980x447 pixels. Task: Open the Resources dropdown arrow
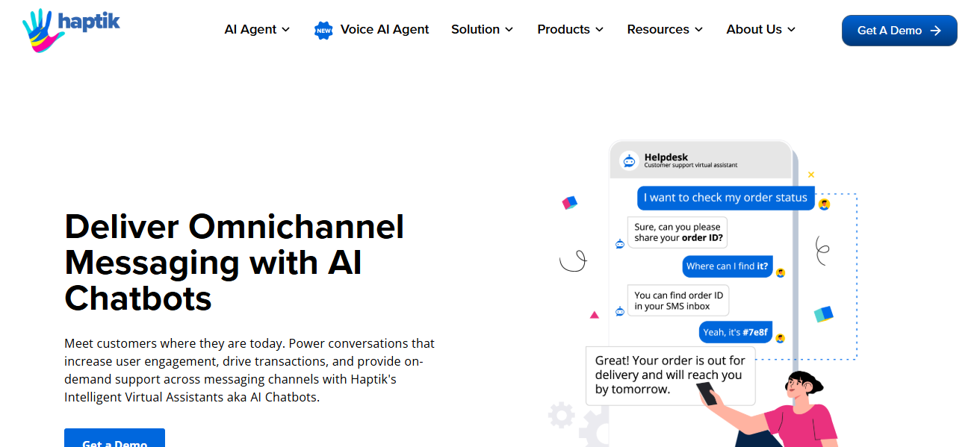(x=698, y=30)
